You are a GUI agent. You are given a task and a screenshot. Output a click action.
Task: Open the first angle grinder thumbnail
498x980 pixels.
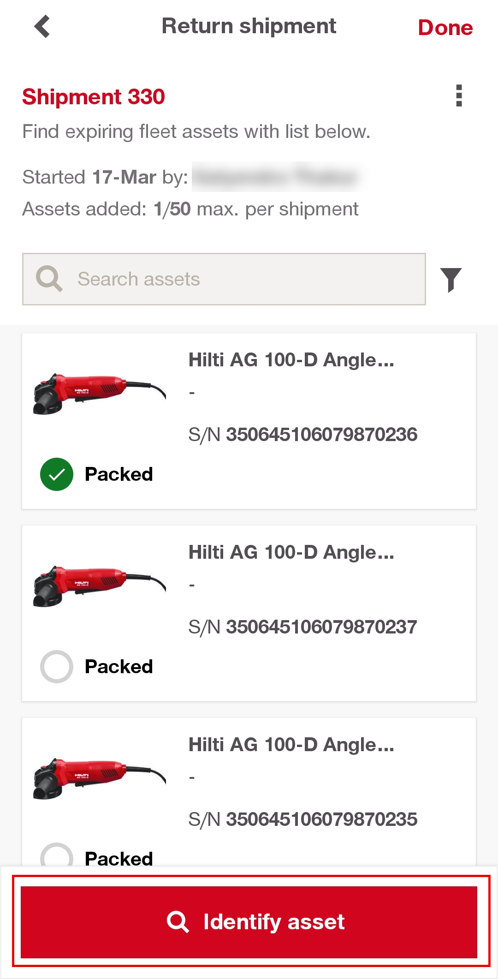pos(99,393)
